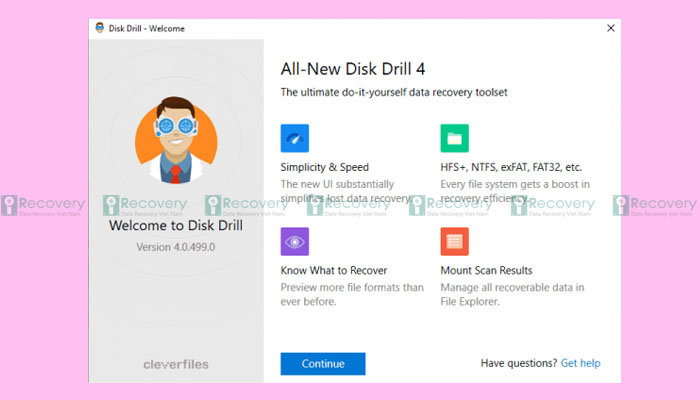Click the Disk Drill title bar app icon
700x400 pixels.
click(100, 28)
